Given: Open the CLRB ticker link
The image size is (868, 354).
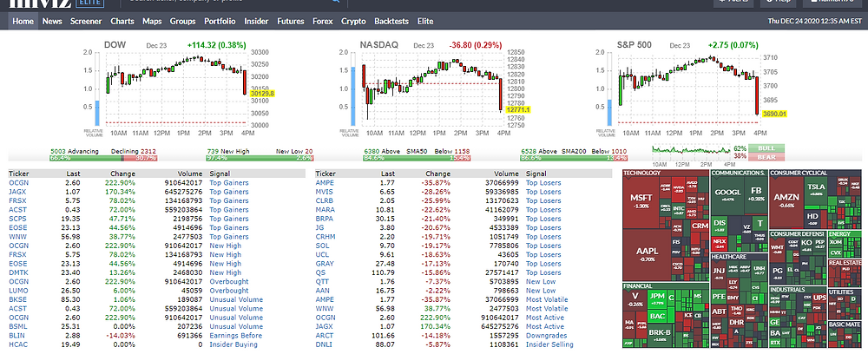Looking at the screenshot, I should 325,200.
